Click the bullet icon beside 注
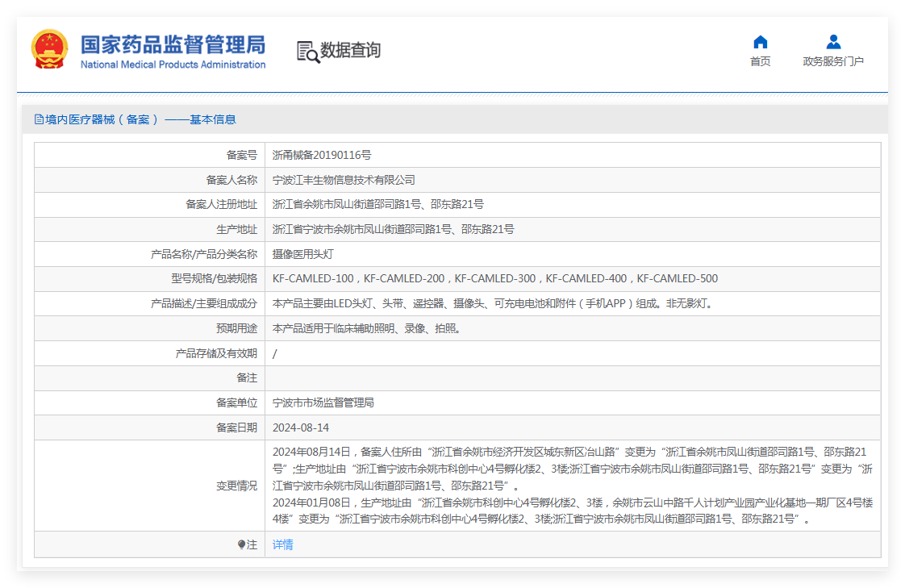Viewport: 905px width, 588px height. 241,545
